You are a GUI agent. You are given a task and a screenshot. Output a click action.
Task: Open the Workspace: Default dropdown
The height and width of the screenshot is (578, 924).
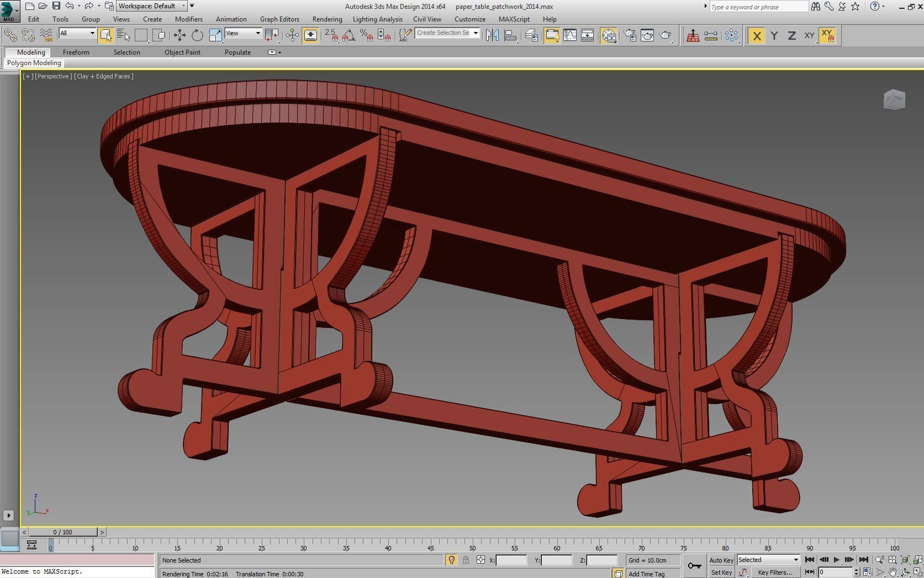(152, 6)
